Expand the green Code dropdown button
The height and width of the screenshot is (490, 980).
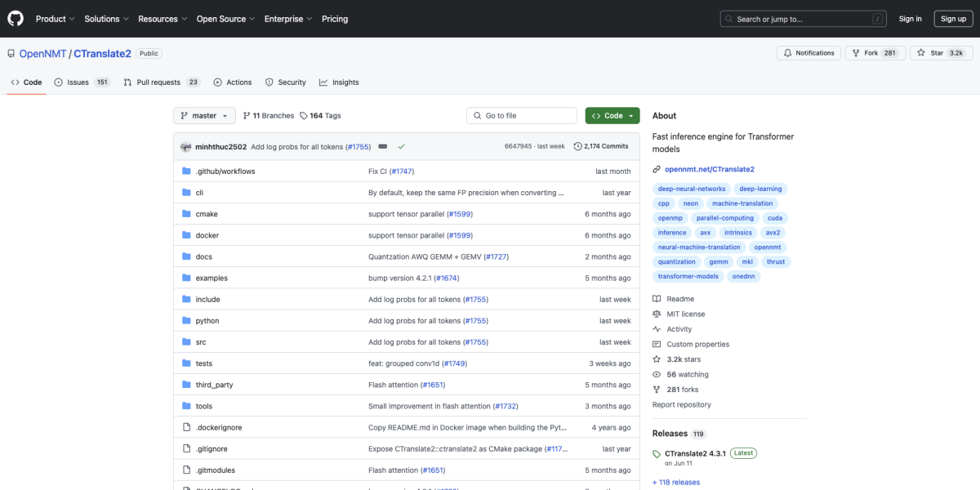tap(612, 116)
